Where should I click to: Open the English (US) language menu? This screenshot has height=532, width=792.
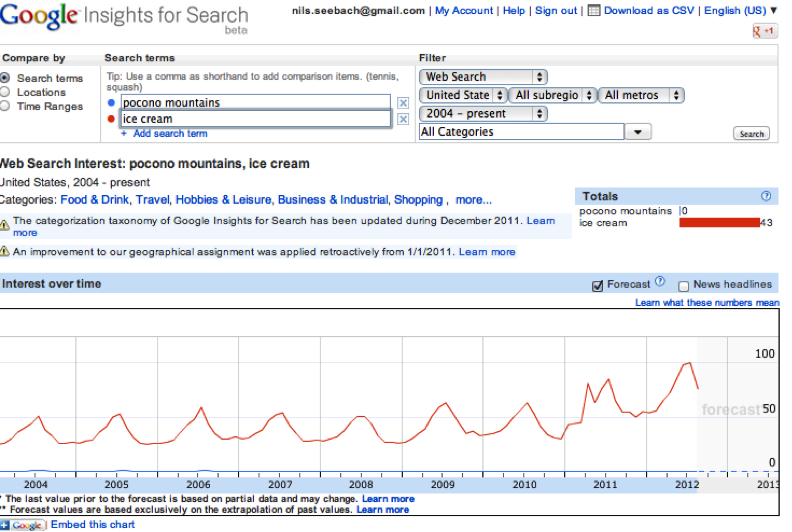tap(740, 11)
